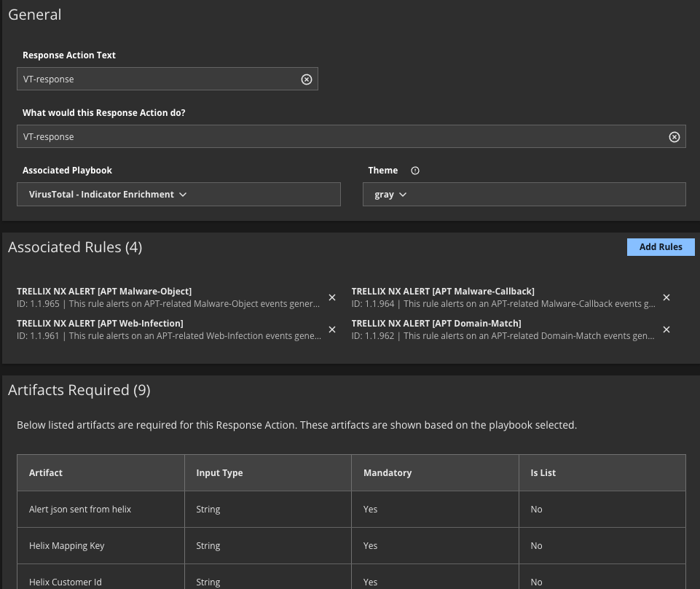Click the ID: 1.1.964 rule description
Screen dimensions: 700x589
[x=503, y=304]
